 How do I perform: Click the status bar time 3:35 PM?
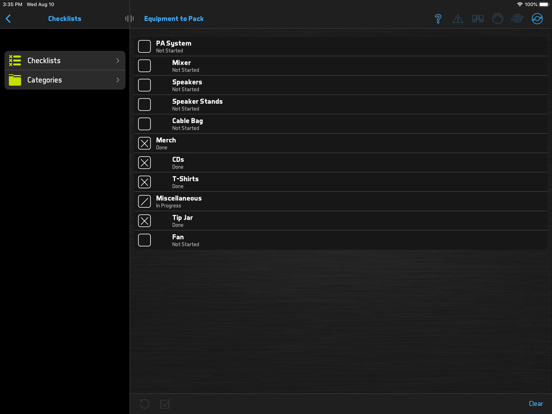click(12, 4)
